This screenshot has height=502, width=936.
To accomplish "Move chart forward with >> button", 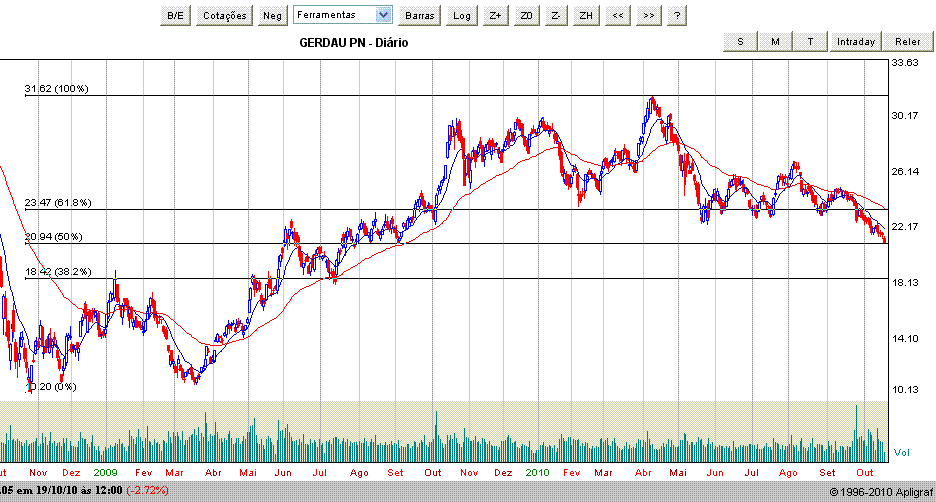I will pyautogui.click(x=649, y=16).
